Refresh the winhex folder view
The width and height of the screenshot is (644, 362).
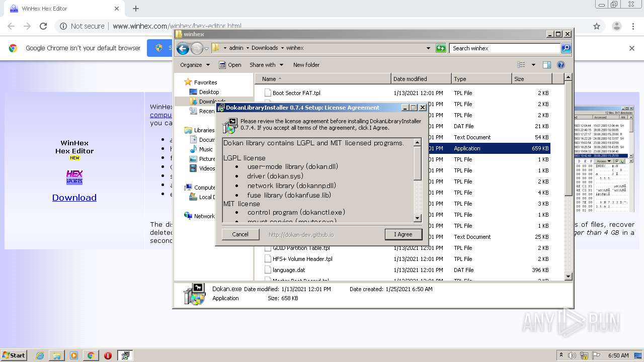(441, 48)
